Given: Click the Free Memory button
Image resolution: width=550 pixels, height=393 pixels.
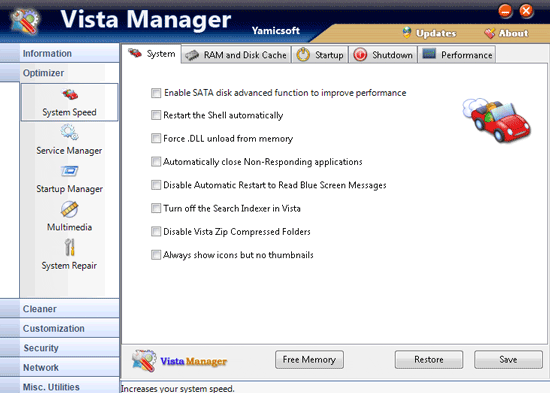Looking at the screenshot, I should [x=309, y=360].
